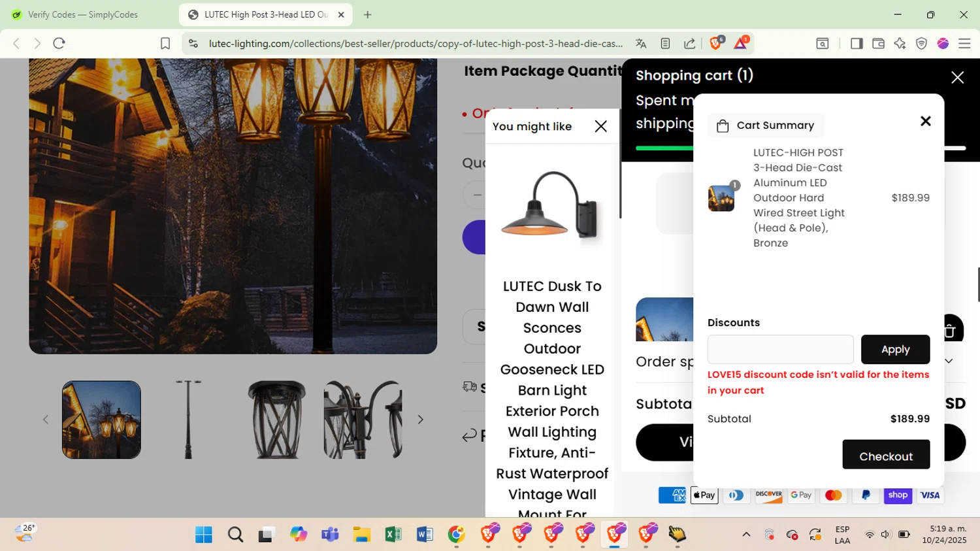Open Windows taskbar search
Viewport: 980px width, 551px height.
(235, 535)
